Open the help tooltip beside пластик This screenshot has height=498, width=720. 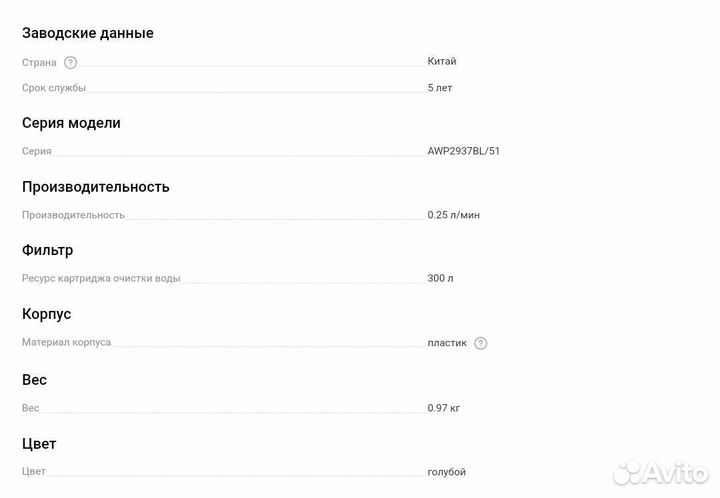pos(480,343)
